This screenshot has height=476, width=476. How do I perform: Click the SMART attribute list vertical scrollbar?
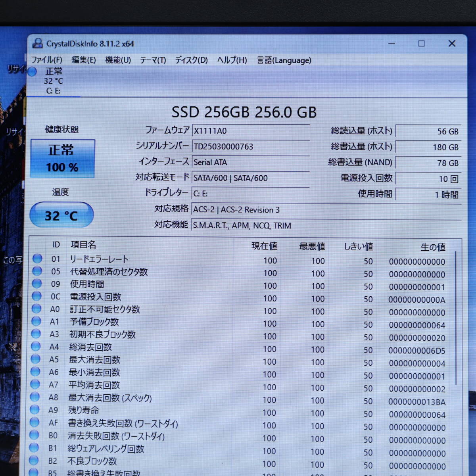tap(456, 317)
